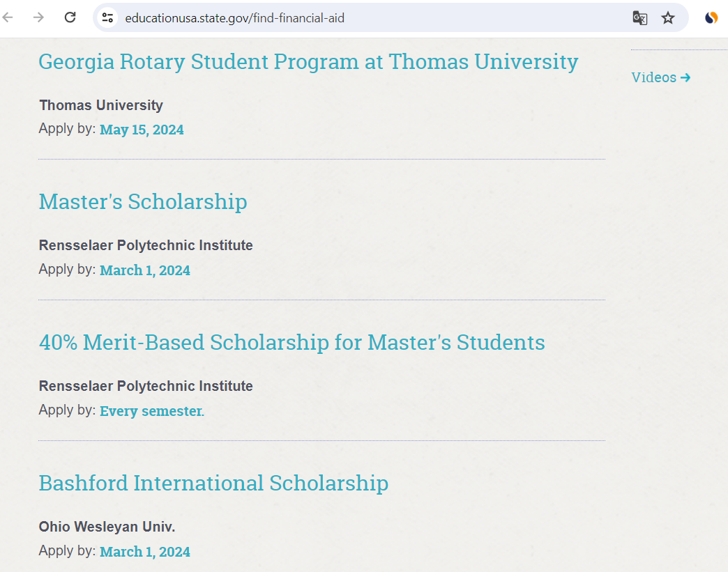This screenshot has width=728, height=572.
Task: Bookmark this page with the star icon
Action: point(668,17)
